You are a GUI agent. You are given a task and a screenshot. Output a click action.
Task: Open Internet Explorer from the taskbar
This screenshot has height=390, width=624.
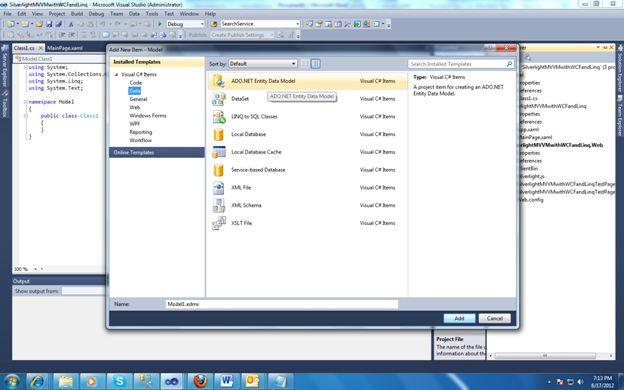37,381
